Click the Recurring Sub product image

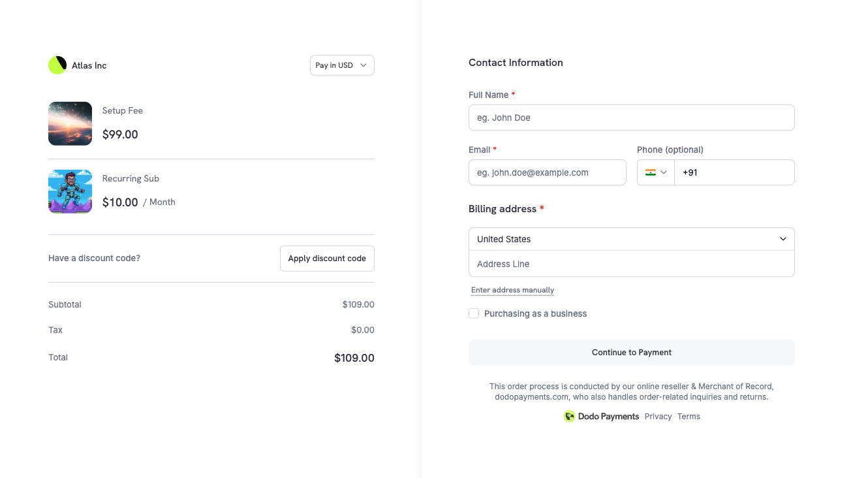point(70,191)
